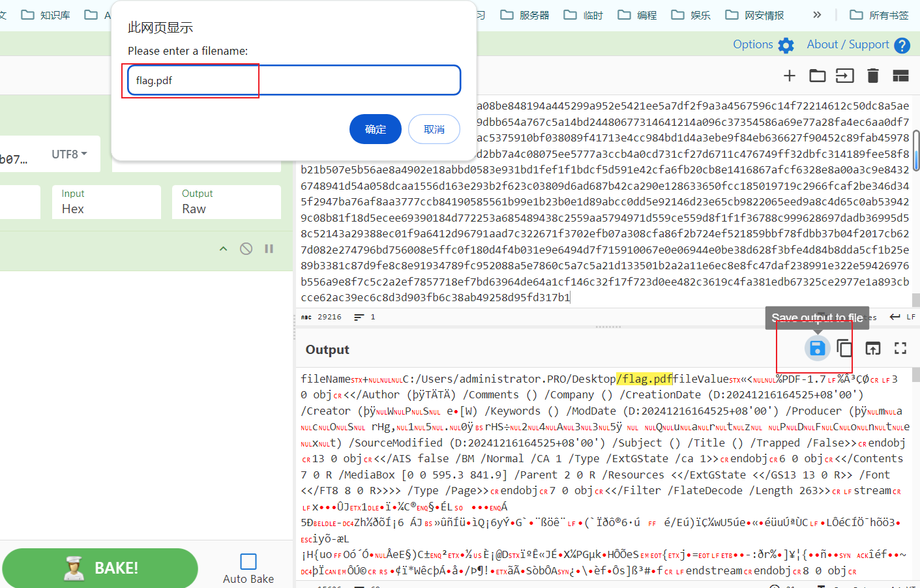The width and height of the screenshot is (920, 588).
Task: Clear input and output with trash icon
Action: pyautogui.click(x=873, y=76)
